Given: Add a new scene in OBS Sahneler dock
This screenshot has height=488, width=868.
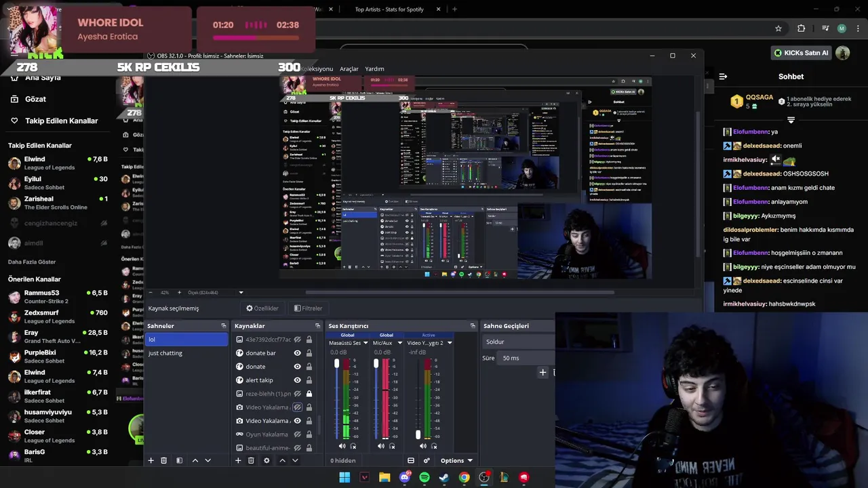Looking at the screenshot, I should (x=151, y=460).
